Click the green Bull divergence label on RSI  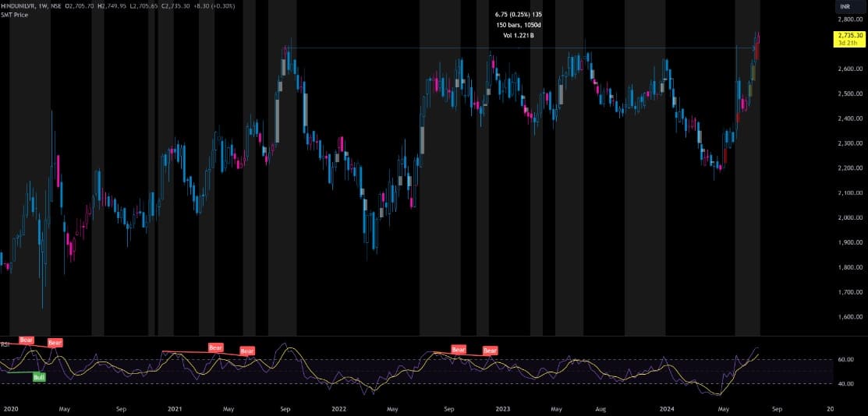(38, 377)
